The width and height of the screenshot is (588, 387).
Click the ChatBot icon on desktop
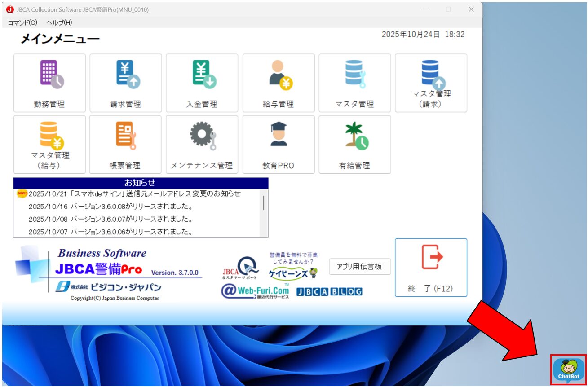point(568,369)
